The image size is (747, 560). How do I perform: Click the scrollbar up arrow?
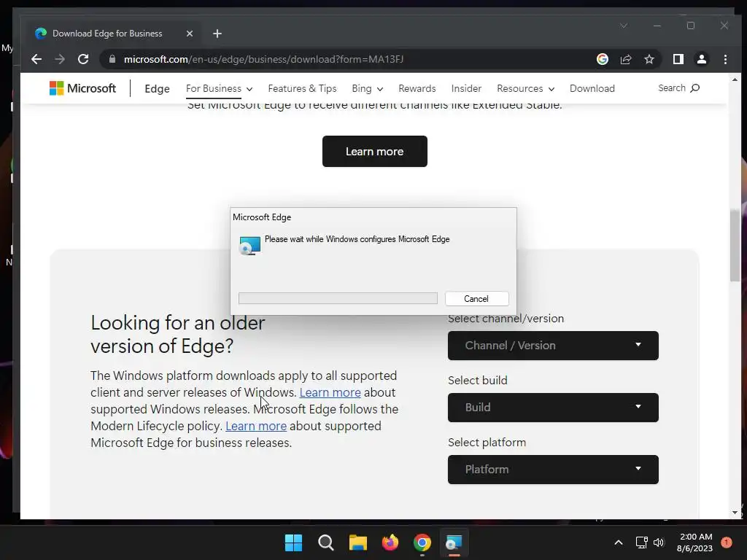pos(735,79)
